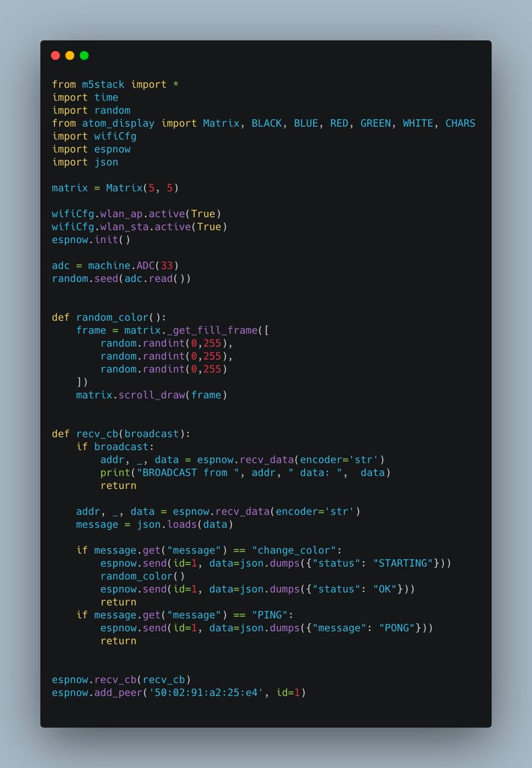532x768 pixels.
Task: Click the 'def random_color():' definition
Action: [x=109, y=317]
